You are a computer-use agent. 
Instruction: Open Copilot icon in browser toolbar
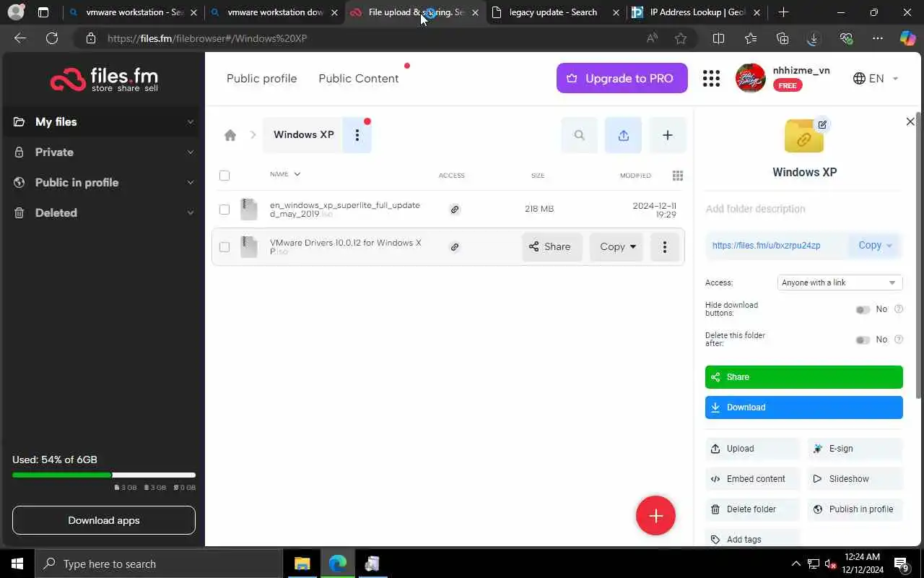pyautogui.click(x=907, y=38)
